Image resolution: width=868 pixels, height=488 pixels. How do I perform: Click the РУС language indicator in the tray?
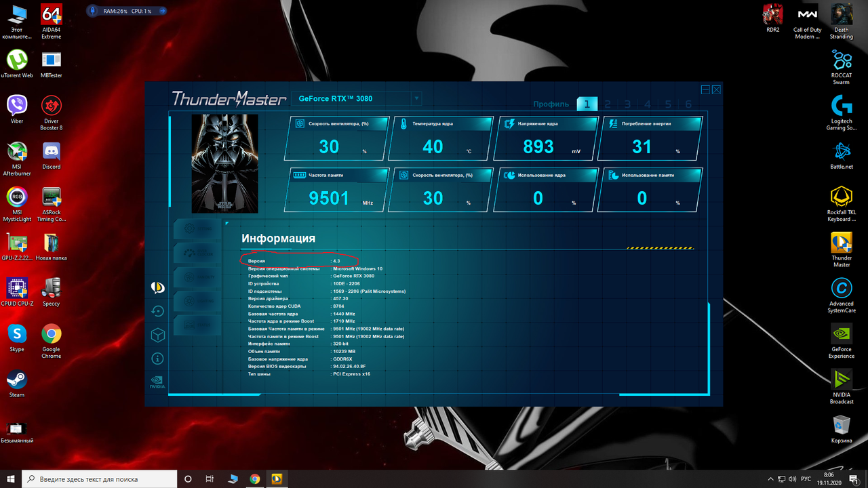click(x=807, y=479)
